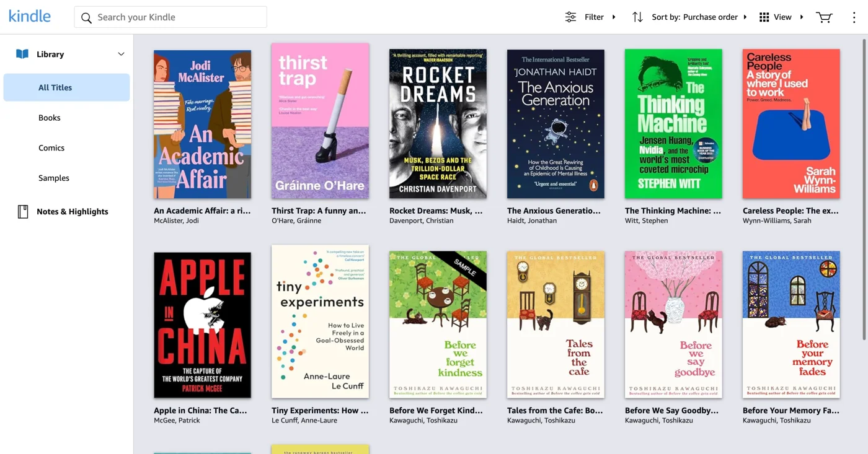Screen dimensions: 868x454
Task: Click title 'Before We Forget Kind...'
Action: coord(436,410)
